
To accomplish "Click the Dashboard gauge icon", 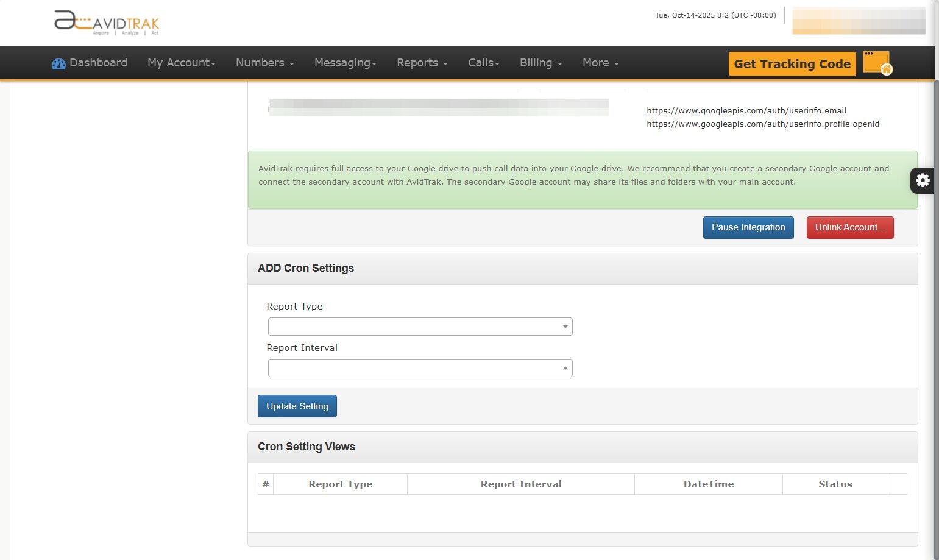I will [x=58, y=63].
